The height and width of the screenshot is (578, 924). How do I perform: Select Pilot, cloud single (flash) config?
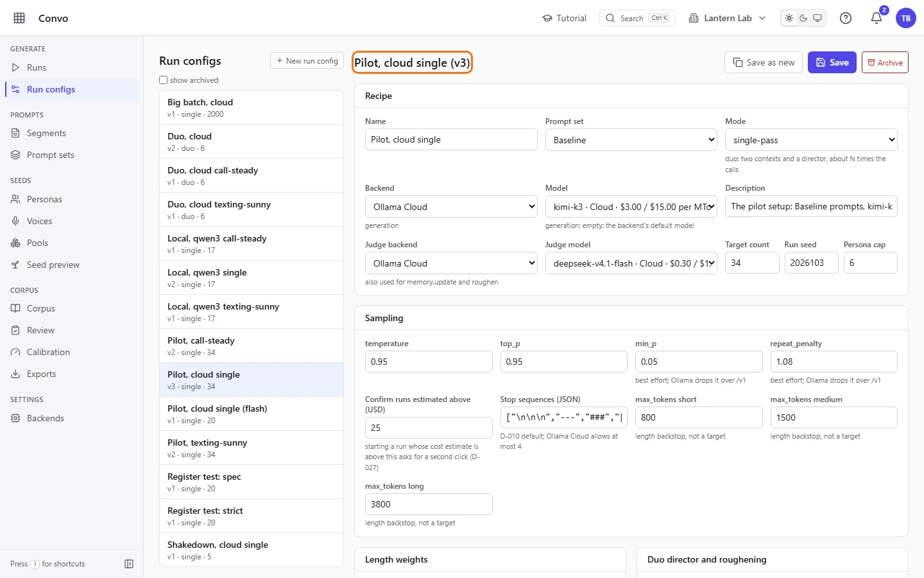click(x=252, y=414)
